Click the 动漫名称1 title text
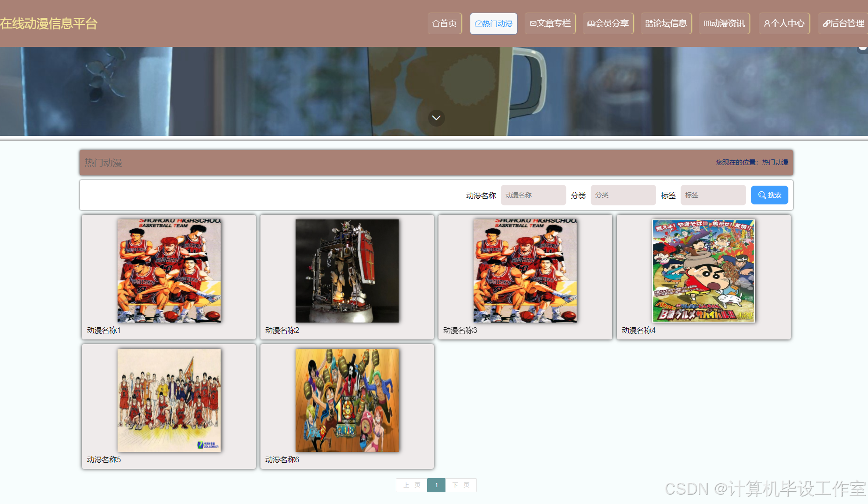Viewport: 868px width, 504px height. tap(104, 330)
